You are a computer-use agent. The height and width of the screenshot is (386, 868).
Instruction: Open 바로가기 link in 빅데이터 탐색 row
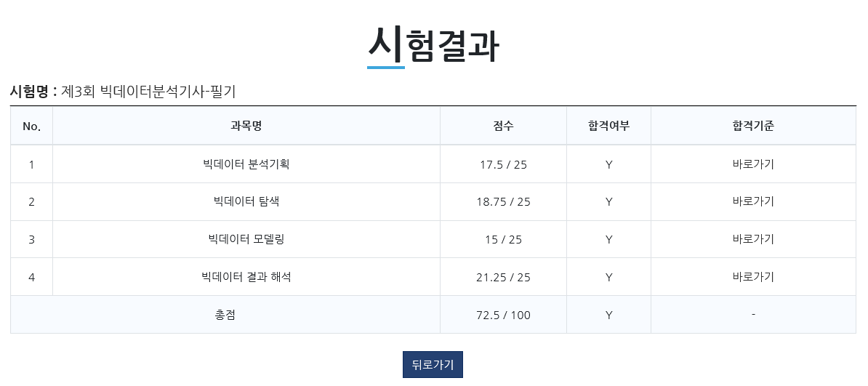tap(753, 201)
